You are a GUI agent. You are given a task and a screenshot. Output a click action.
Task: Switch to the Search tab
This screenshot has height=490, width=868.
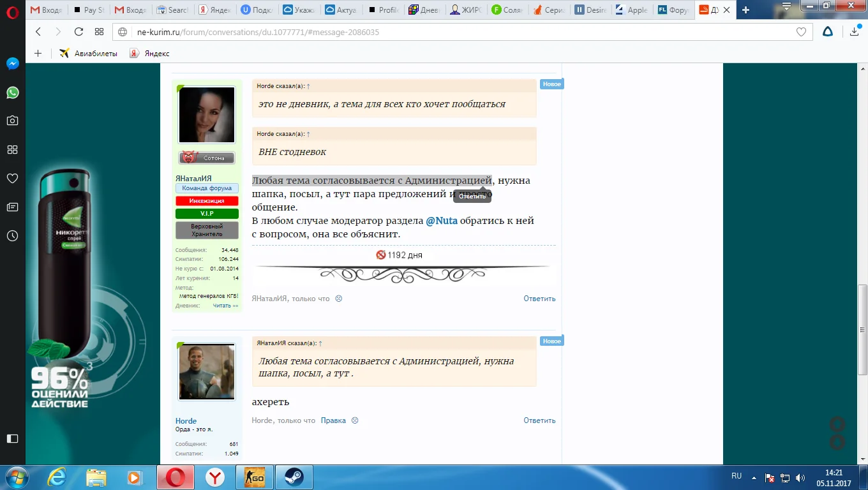[x=172, y=10]
